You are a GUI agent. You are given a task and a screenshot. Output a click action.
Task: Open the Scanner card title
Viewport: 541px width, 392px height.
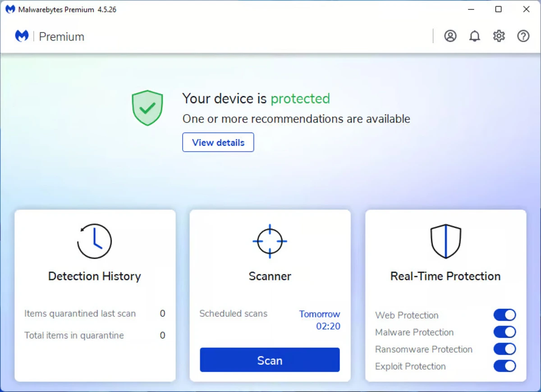pos(270,276)
